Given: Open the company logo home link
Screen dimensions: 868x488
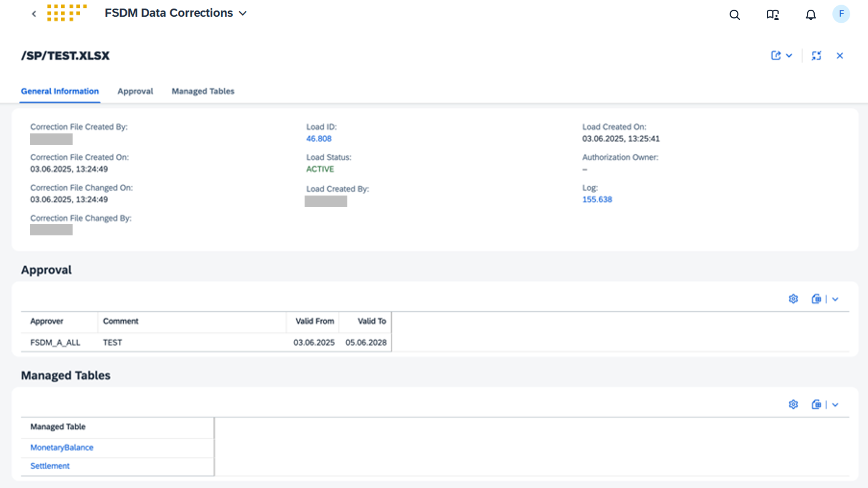Looking at the screenshot, I should pos(67,13).
